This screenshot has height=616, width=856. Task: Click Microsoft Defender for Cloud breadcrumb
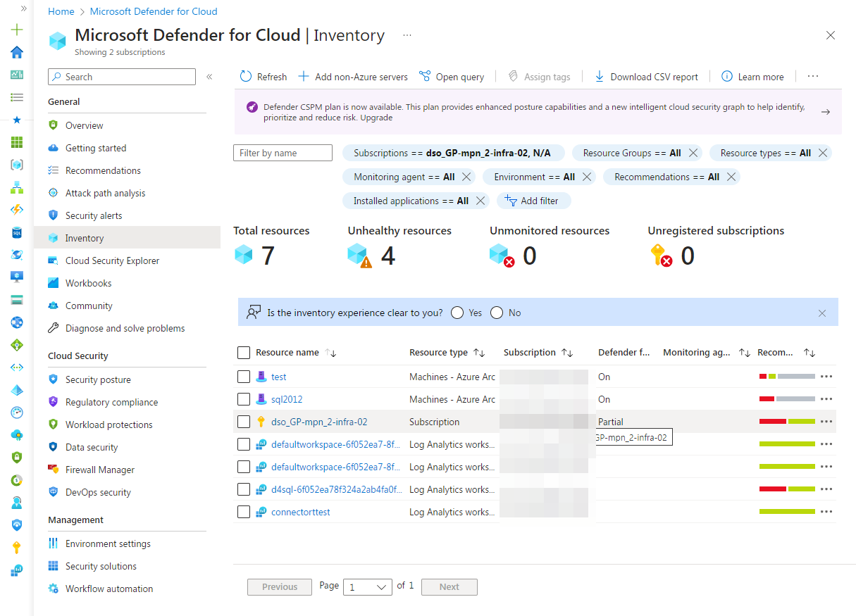click(154, 11)
